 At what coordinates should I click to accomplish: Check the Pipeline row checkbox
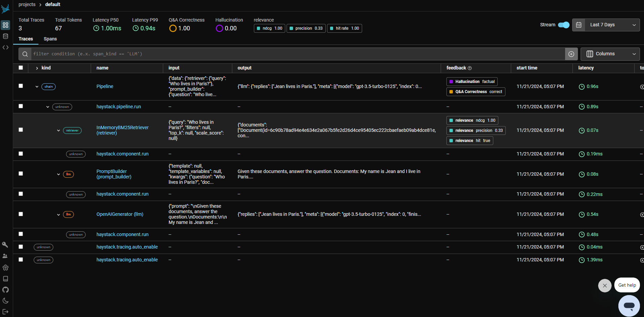[x=21, y=86]
